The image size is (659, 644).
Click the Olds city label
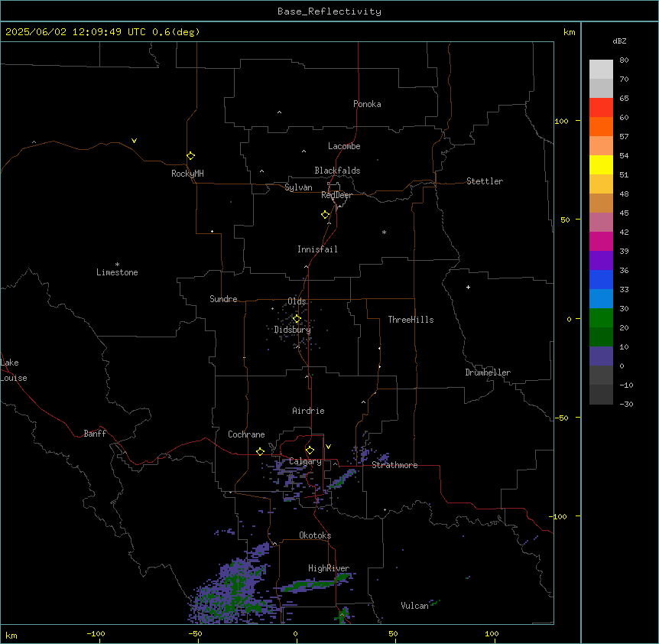pyautogui.click(x=297, y=301)
